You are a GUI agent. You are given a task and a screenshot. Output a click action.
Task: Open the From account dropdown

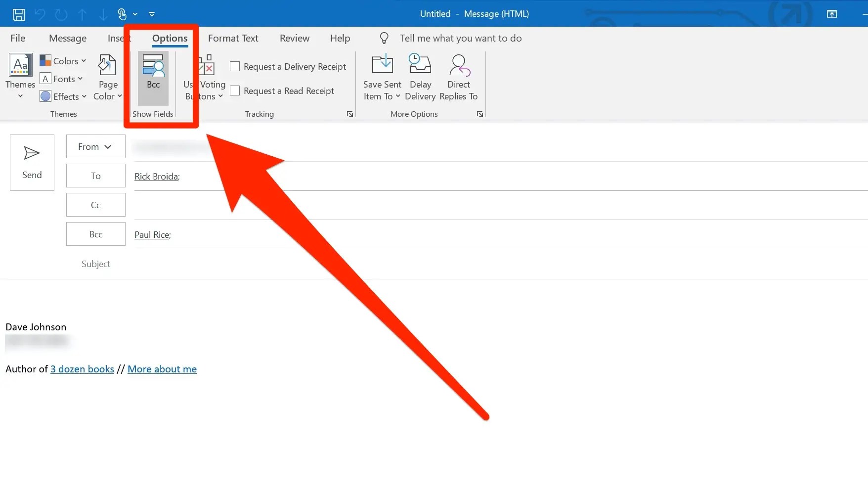[x=96, y=146]
